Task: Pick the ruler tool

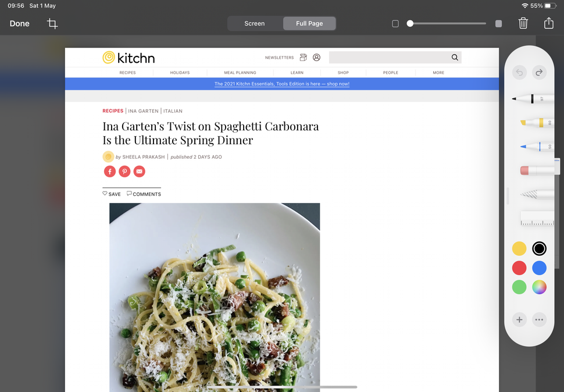Action: (x=537, y=218)
